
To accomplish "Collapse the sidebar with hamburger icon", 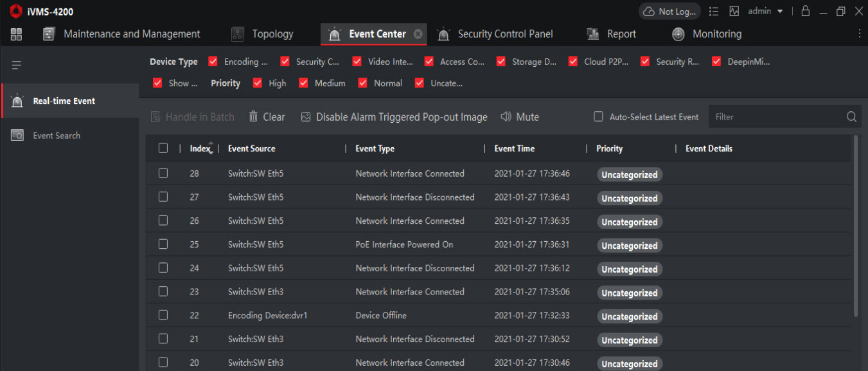I will pos(17,65).
